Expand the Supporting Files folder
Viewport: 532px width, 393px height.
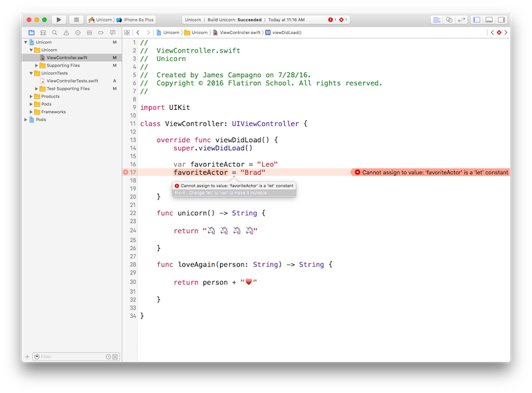[37, 65]
